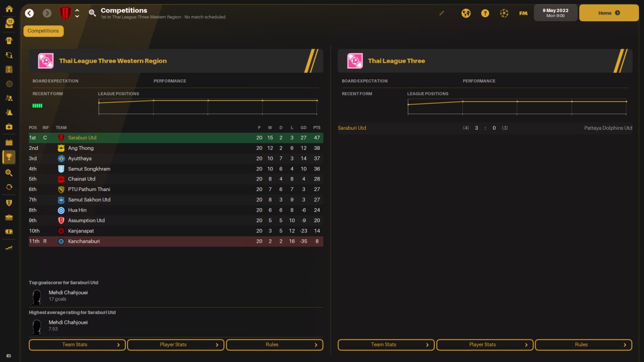
Task: Open the Thai League Three heading
Action: pyautogui.click(x=396, y=61)
